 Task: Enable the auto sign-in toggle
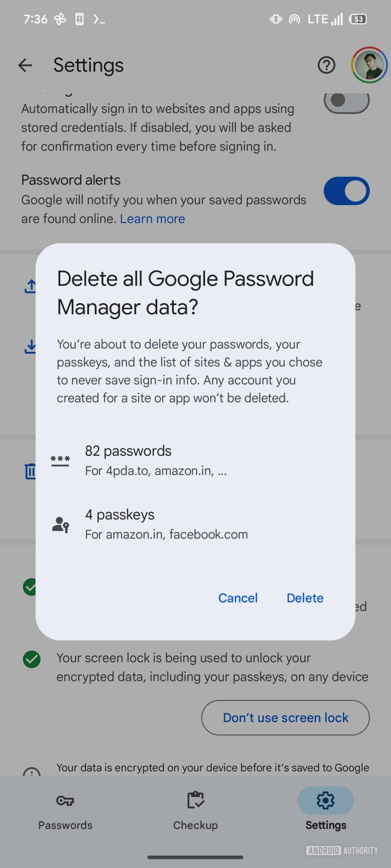[x=346, y=101]
